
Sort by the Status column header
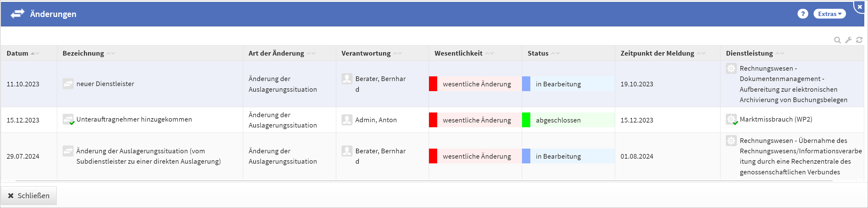click(538, 53)
